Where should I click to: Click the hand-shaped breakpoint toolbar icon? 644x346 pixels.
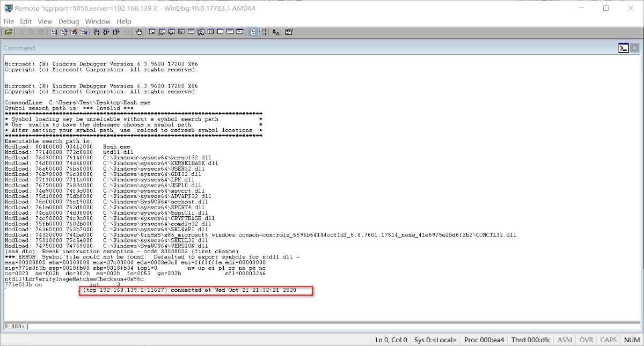click(139, 32)
